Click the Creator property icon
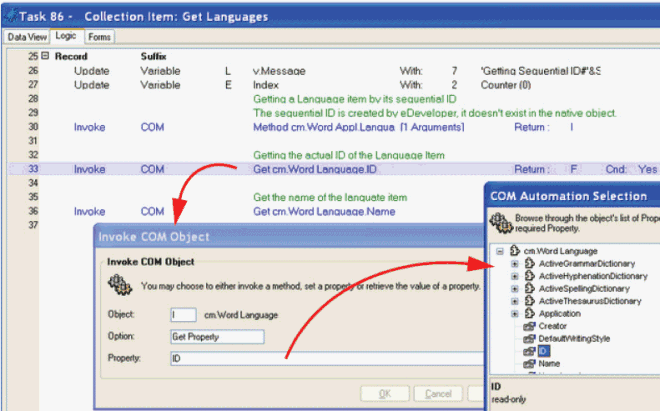660x411 pixels. 529,326
